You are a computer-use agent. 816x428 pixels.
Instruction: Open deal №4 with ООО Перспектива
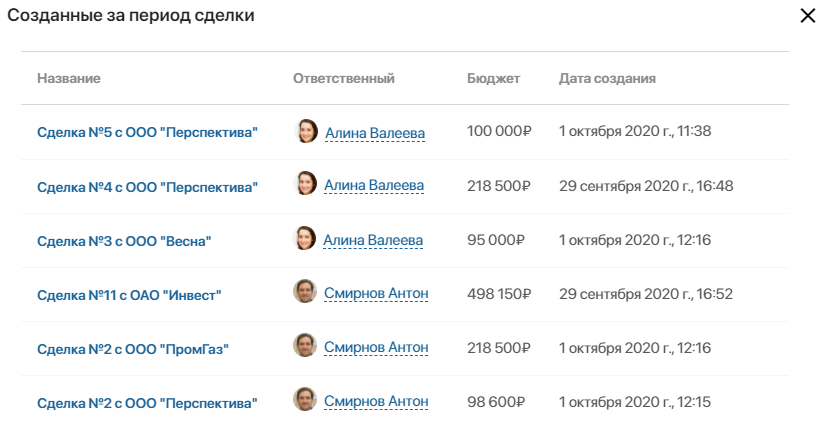[x=147, y=187]
